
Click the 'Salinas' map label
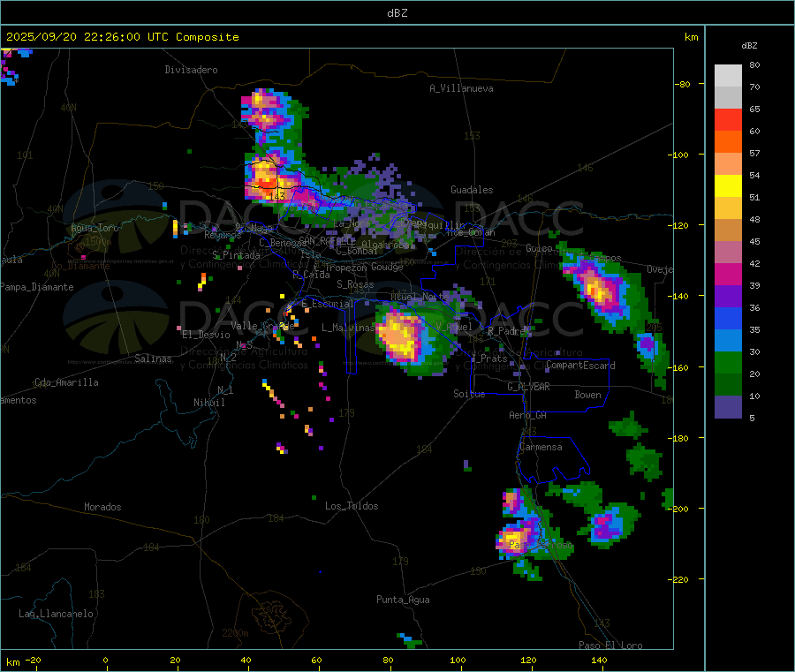point(153,359)
